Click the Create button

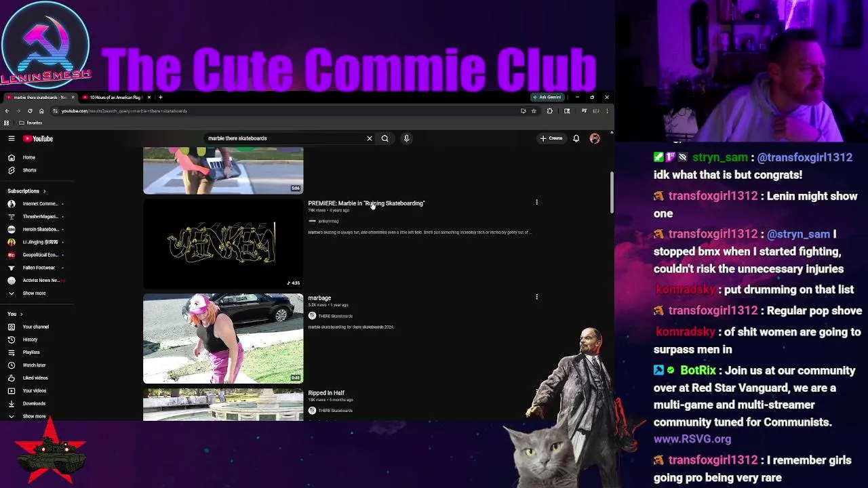point(551,138)
